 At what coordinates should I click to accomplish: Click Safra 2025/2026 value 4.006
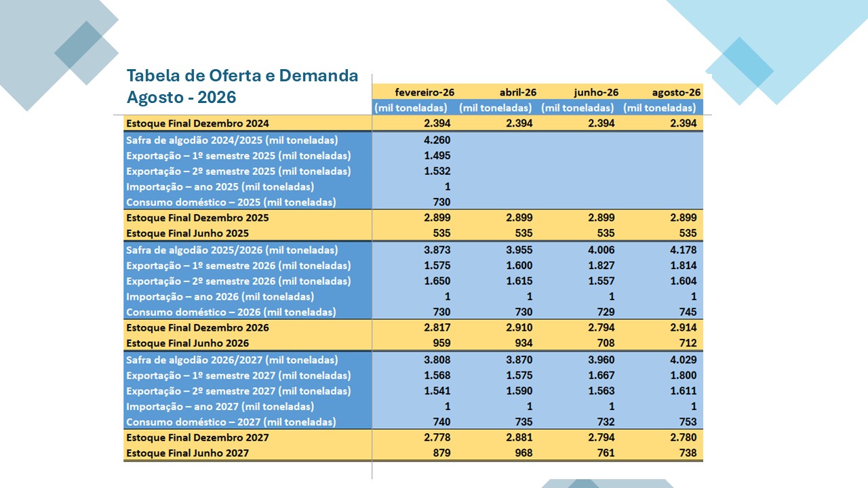pyautogui.click(x=601, y=250)
